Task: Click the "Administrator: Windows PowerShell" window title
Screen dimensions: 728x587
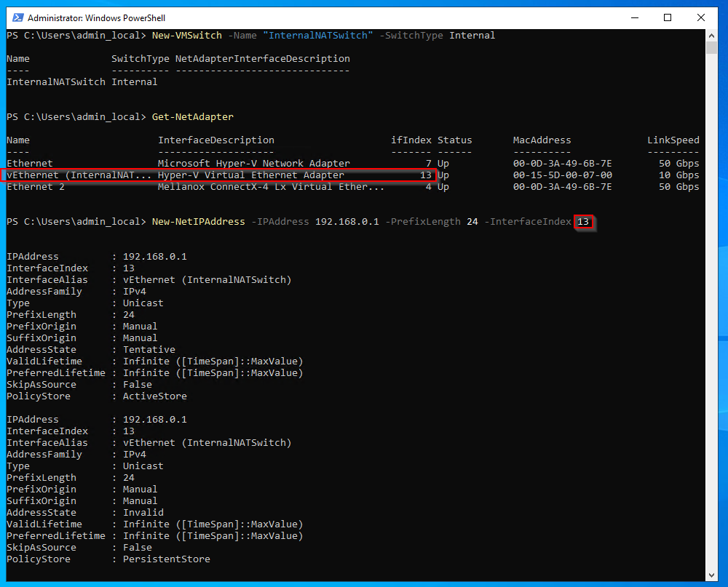Action: 97,18
